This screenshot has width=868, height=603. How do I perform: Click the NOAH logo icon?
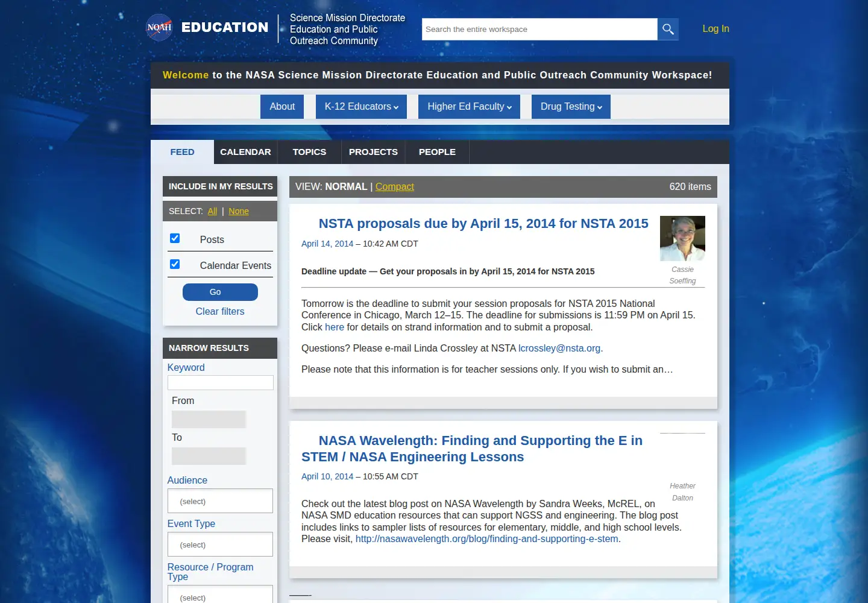coord(160,27)
